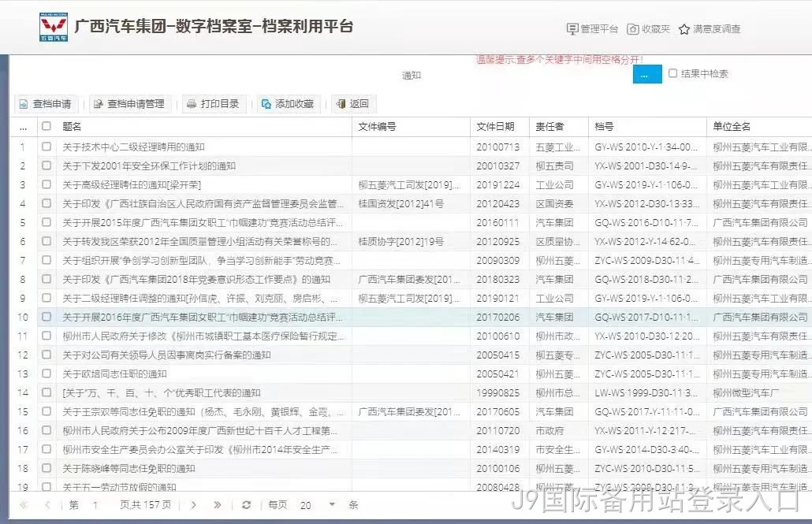
Task: Click the 查档申请 button
Action: tap(46, 104)
